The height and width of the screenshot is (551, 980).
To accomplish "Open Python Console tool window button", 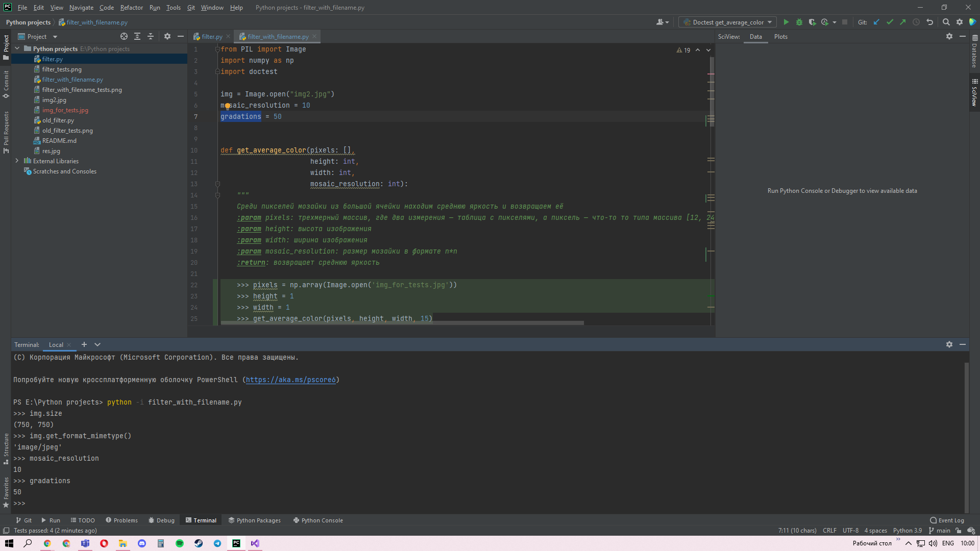I will pos(318,520).
